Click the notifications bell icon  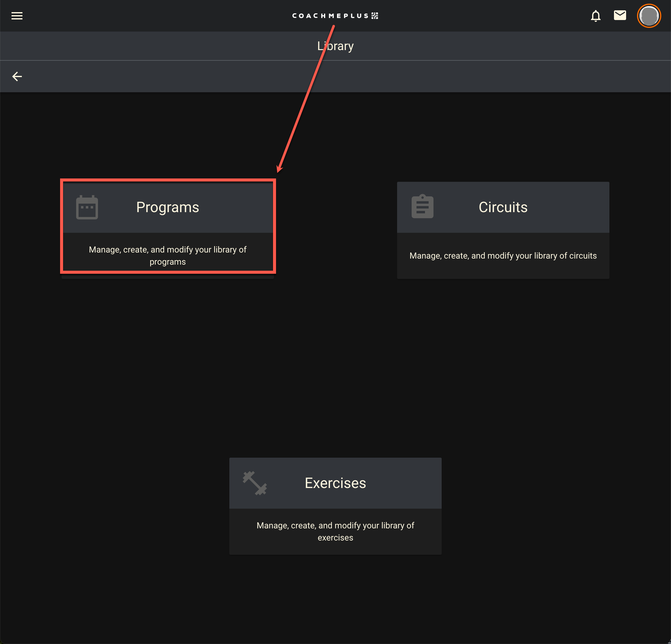[x=595, y=16]
